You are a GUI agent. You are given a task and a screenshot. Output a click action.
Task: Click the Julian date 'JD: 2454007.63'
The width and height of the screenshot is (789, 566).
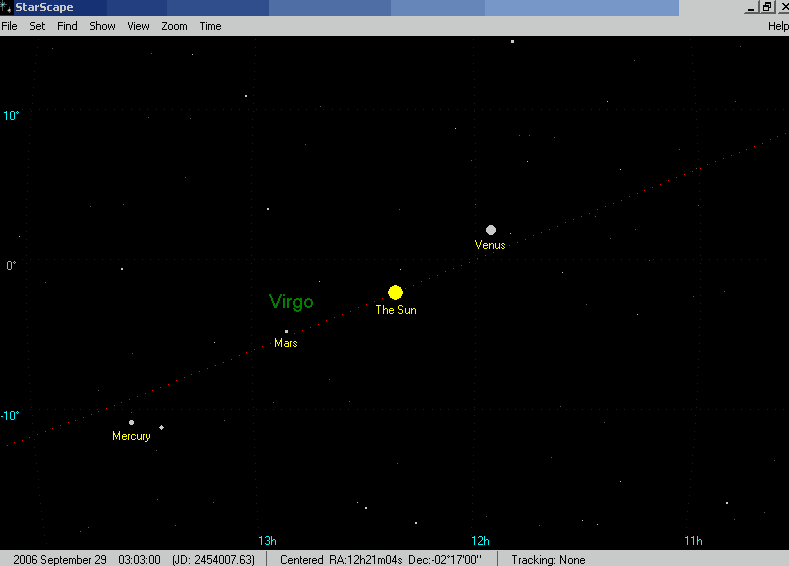[213, 559]
